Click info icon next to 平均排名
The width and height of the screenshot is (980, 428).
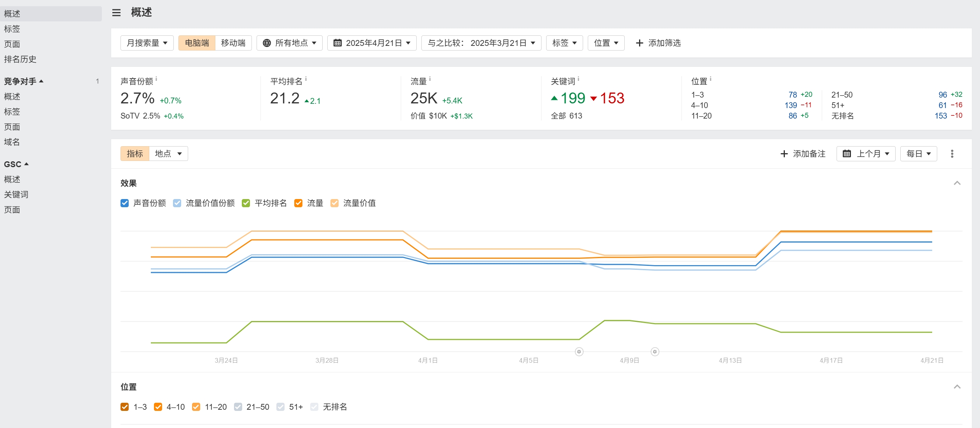click(x=306, y=79)
